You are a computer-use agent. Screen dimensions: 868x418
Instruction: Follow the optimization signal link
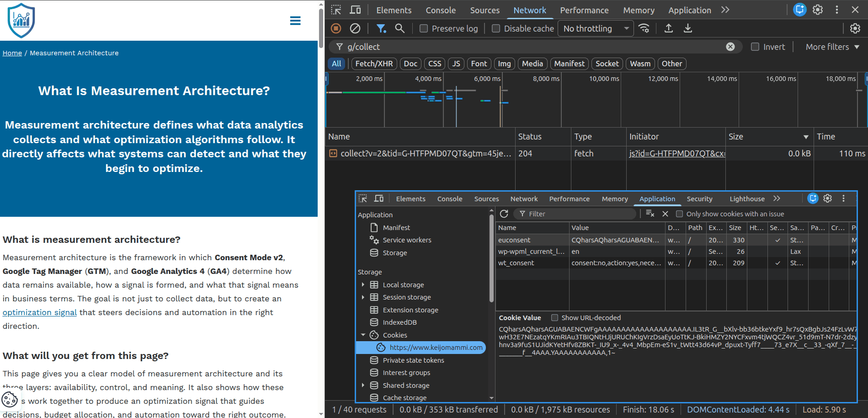pyautogui.click(x=40, y=312)
